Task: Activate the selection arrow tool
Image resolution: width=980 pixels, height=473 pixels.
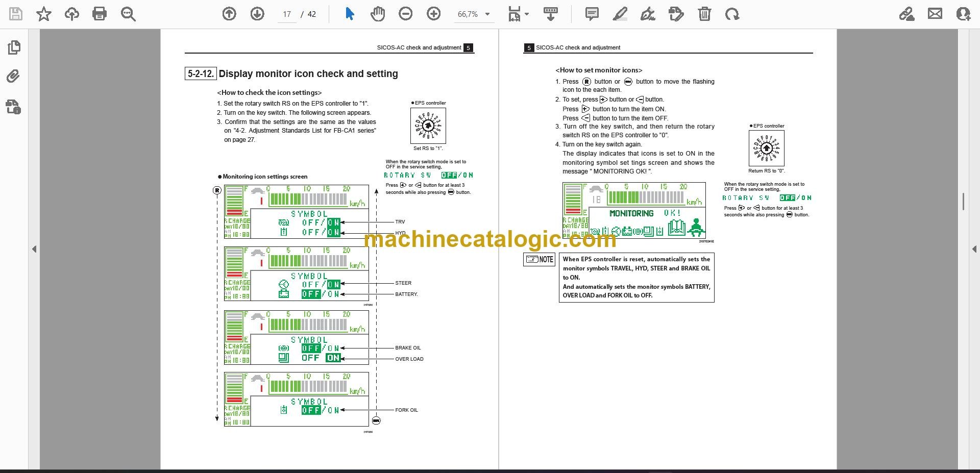Action: (x=350, y=14)
